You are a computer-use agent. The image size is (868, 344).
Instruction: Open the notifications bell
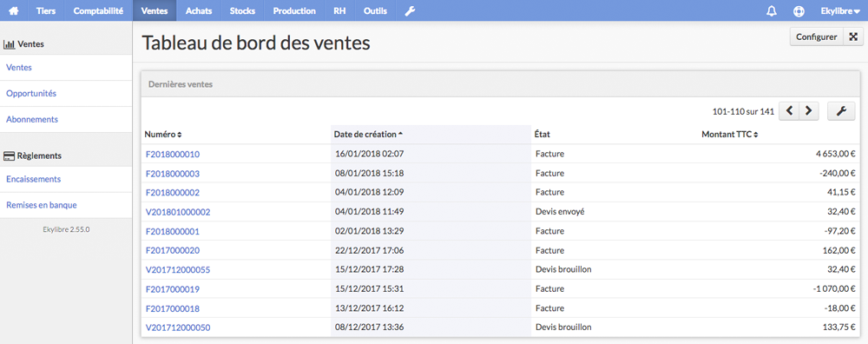(771, 10)
